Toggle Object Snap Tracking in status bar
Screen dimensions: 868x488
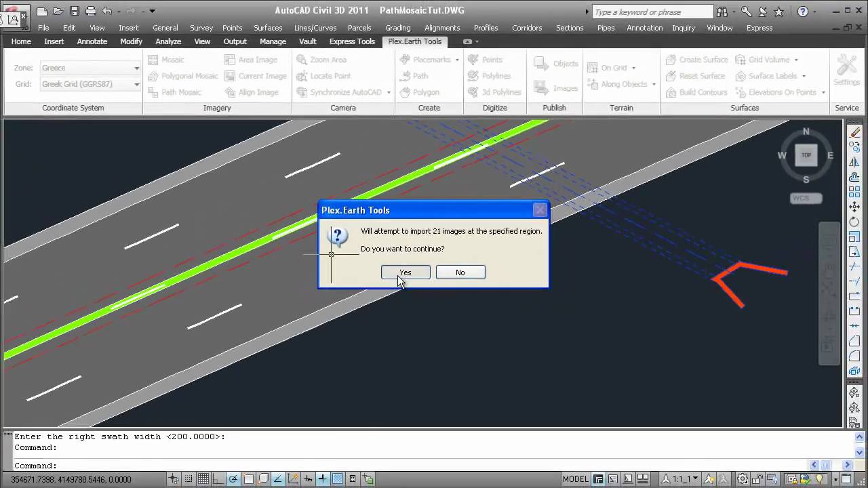point(279,479)
